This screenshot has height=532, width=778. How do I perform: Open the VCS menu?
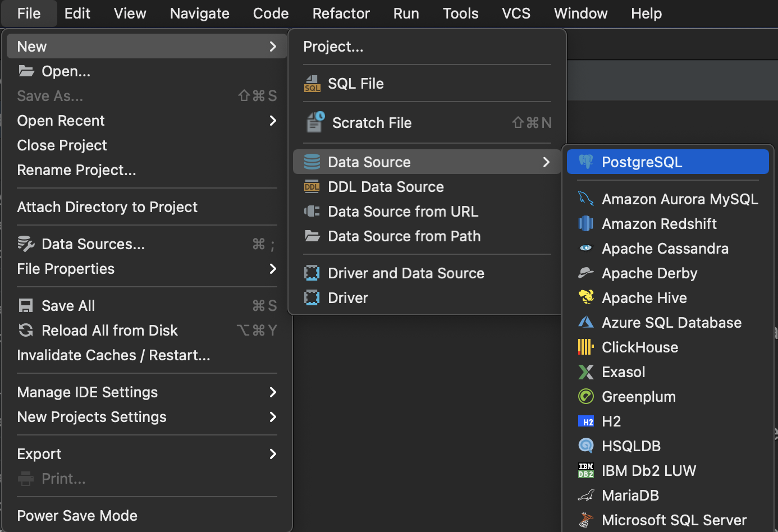[516, 13]
